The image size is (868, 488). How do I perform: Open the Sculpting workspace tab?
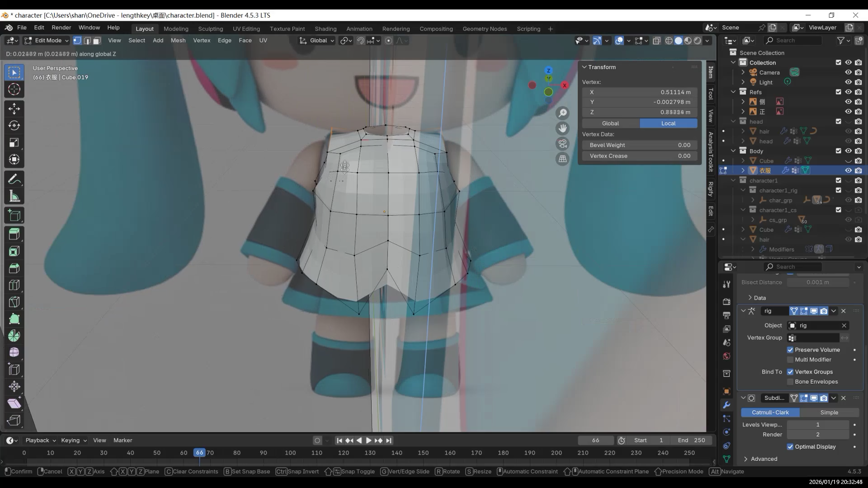(x=210, y=28)
